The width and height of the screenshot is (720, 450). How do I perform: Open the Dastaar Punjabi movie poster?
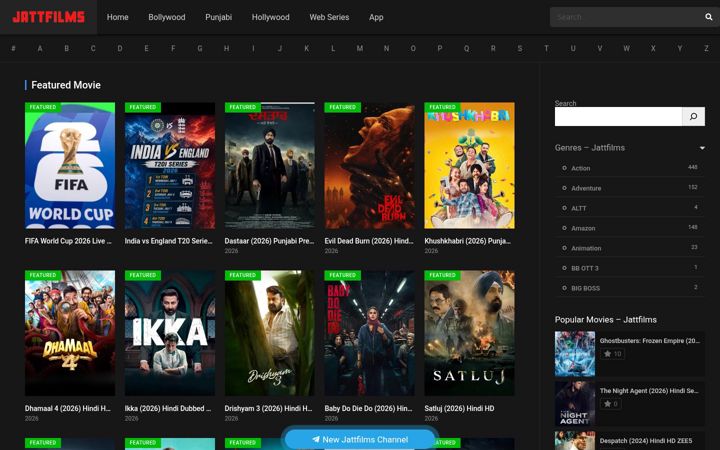pyautogui.click(x=270, y=165)
